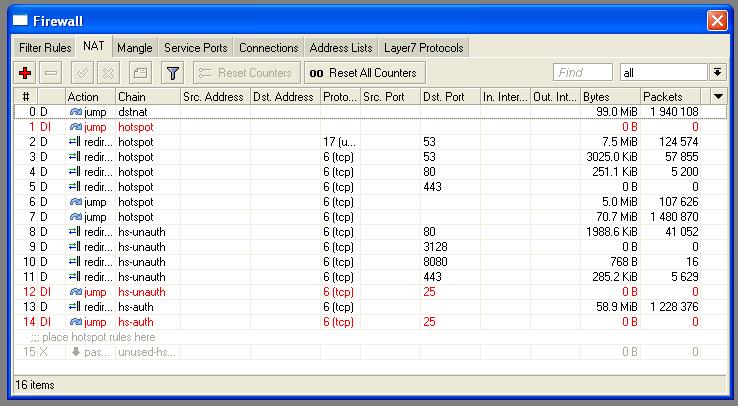Click redirect action icon in row 2
The image size is (738, 406).
[74, 142]
